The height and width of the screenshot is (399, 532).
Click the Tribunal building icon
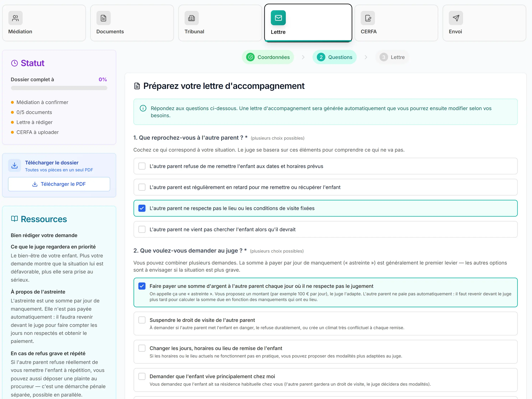tap(192, 18)
